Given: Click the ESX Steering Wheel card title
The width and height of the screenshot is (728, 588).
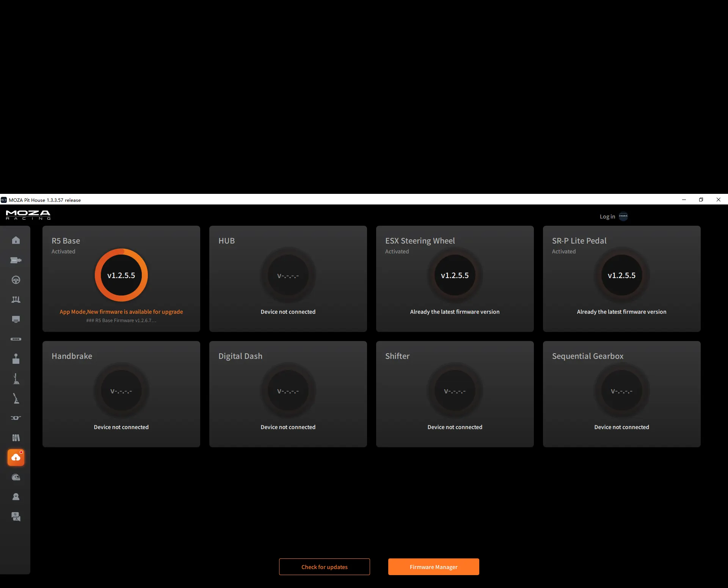Looking at the screenshot, I should (x=420, y=241).
